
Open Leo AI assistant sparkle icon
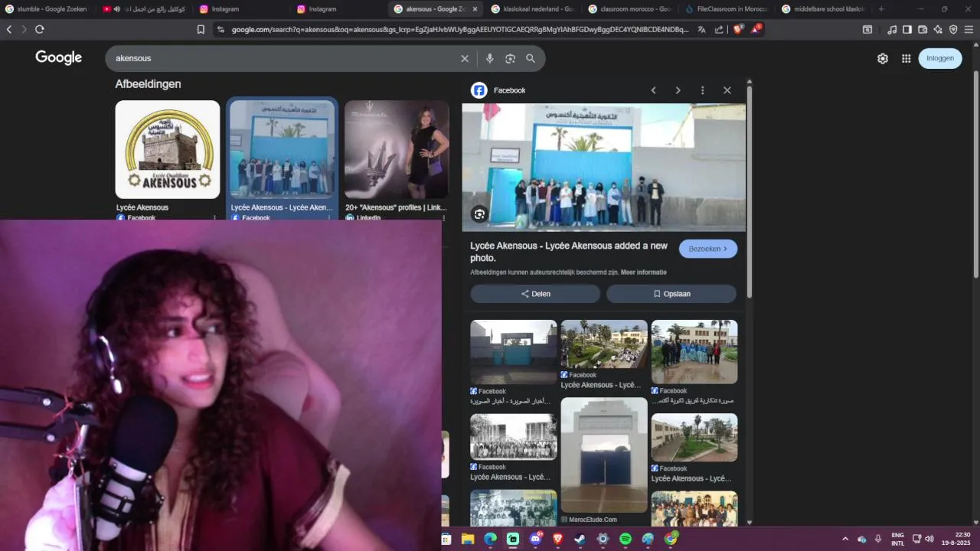(x=938, y=29)
